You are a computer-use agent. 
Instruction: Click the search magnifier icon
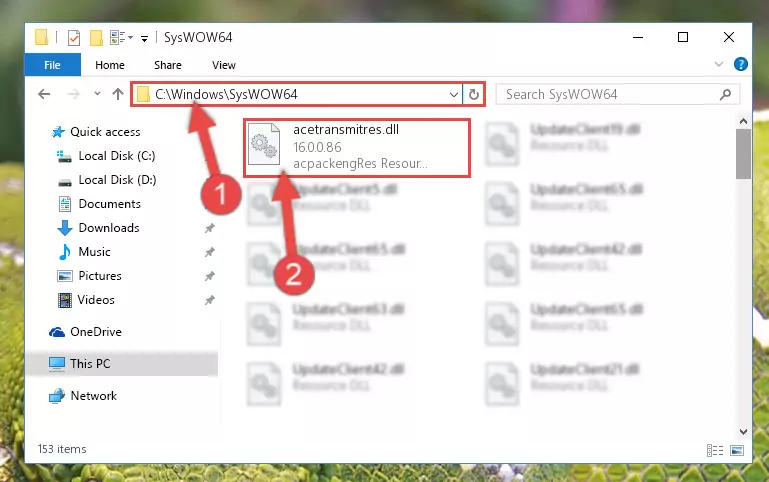725,94
